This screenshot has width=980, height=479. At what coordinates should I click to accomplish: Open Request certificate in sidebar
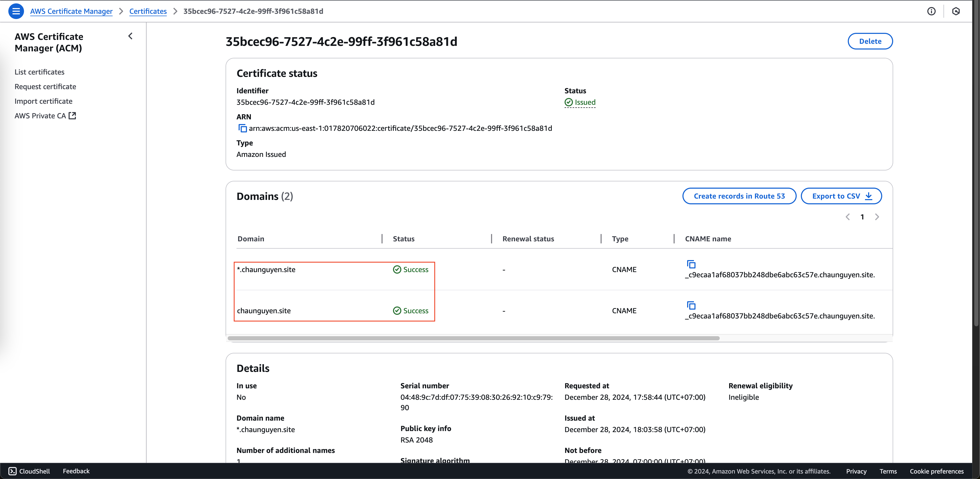(45, 87)
